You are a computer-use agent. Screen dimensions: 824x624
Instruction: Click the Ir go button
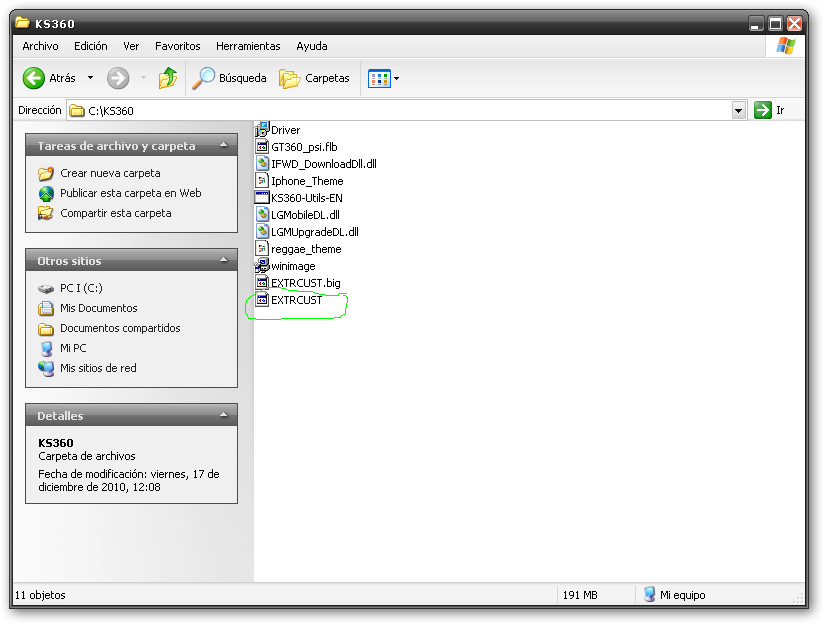(x=769, y=110)
